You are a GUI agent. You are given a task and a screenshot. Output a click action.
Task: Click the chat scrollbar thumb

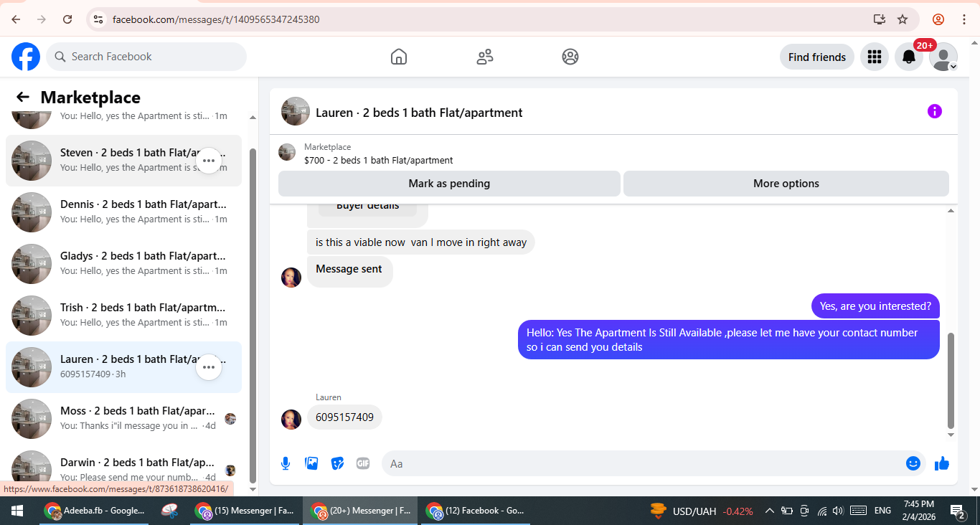coord(951,380)
